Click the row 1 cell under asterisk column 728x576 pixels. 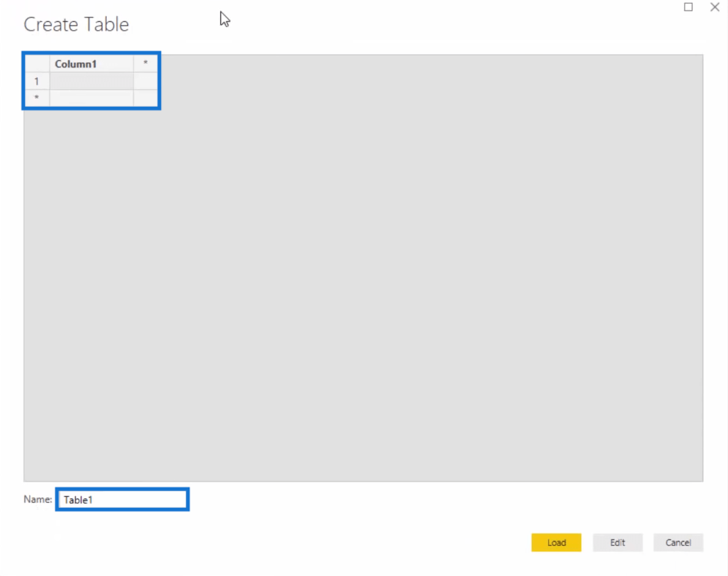[146, 81]
